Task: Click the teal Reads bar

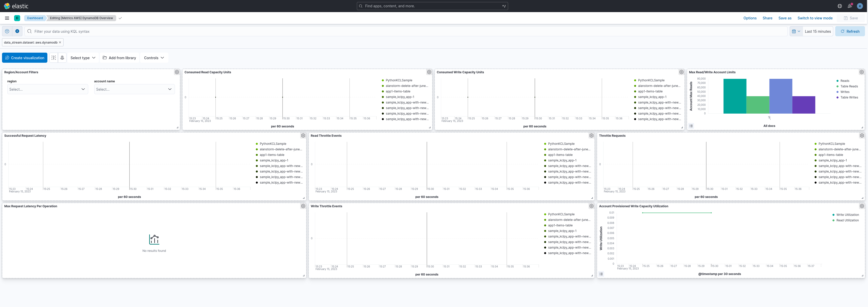Action: pos(735,96)
